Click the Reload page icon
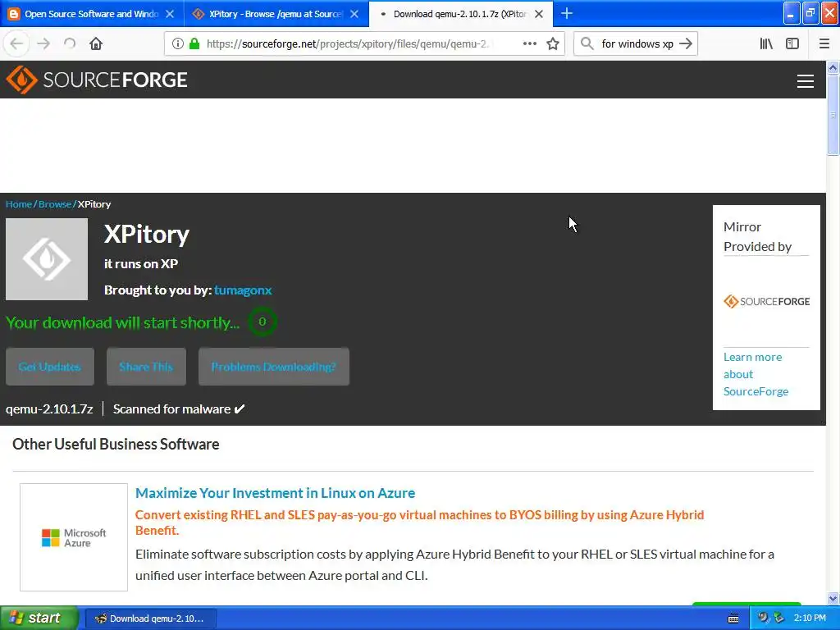The image size is (840, 630). click(70, 44)
